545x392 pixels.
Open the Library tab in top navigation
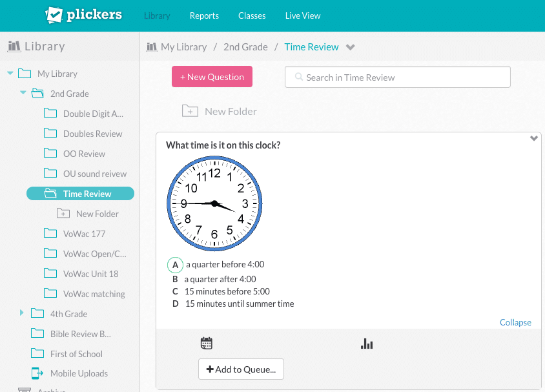click(x=157, y=15)
